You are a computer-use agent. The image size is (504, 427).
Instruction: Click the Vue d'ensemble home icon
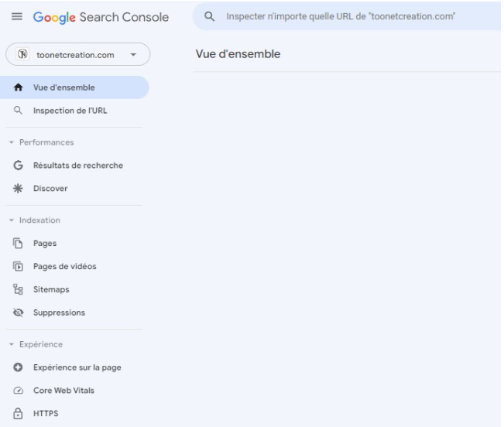point(17,88)
